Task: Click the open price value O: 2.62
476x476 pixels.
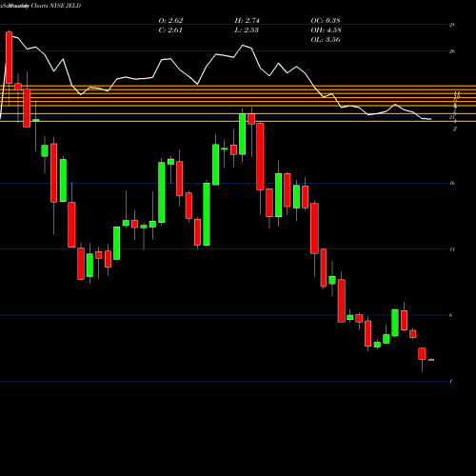Action: point(170,21)
